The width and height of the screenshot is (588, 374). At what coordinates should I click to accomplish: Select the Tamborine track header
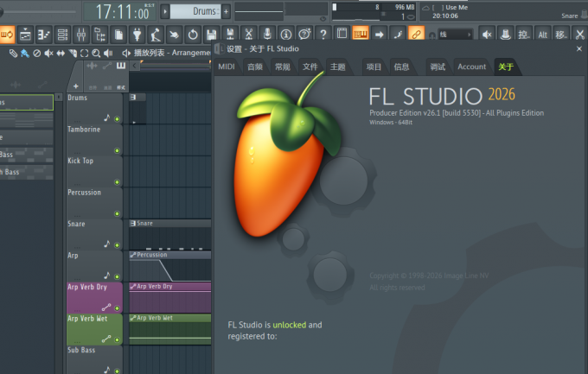(95, 140)
